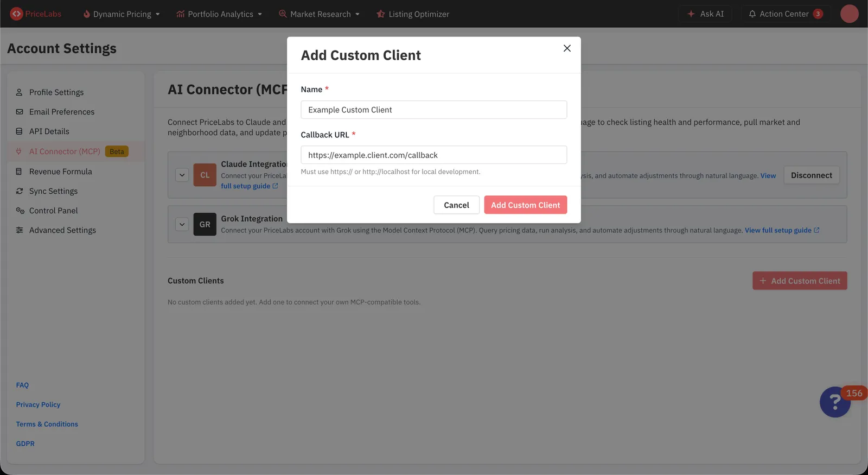Click the Advanced Settings sliders icon
The width and height of the screenshot is (868, 475).
pos(20,230)
